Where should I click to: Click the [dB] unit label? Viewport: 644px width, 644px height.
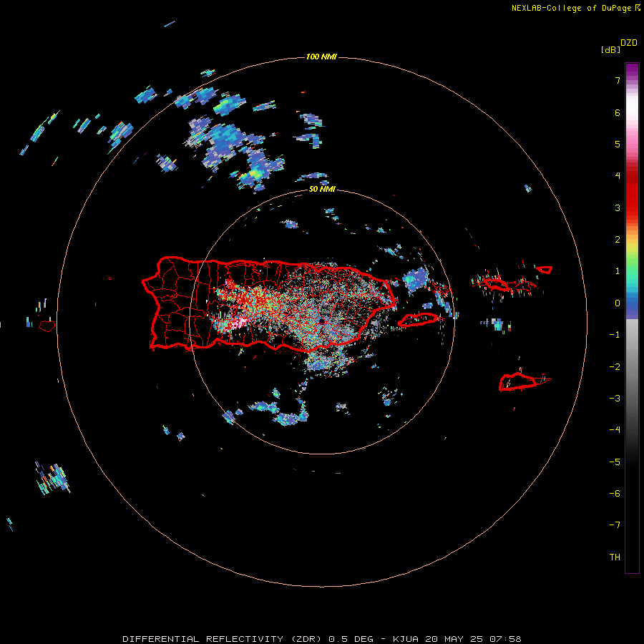point(610,49)
